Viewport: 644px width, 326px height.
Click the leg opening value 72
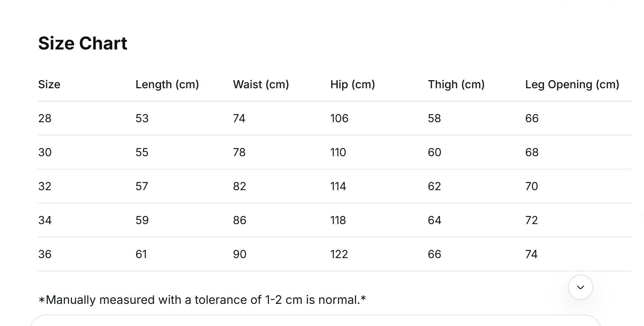pyautogui.click(x=532, y=220)
